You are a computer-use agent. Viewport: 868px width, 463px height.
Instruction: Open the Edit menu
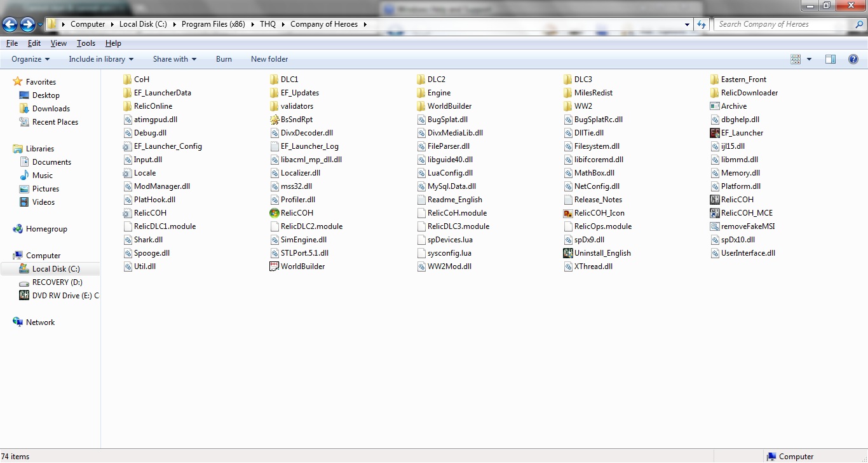click(x=34, y=43)
